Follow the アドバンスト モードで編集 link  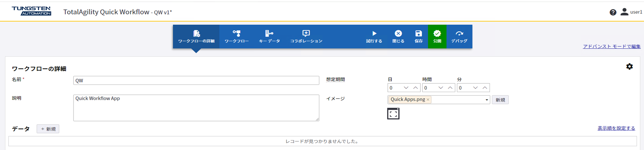tap(612, 46)
